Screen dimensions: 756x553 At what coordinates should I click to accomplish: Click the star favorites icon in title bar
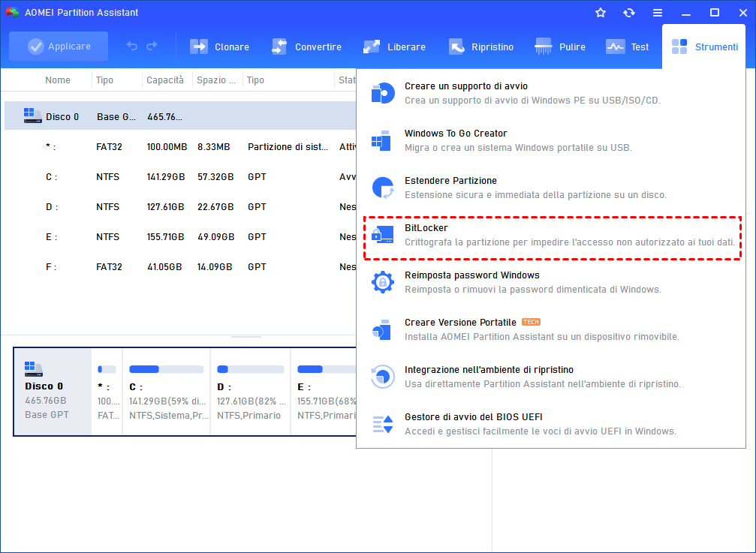tap(601, 13)
